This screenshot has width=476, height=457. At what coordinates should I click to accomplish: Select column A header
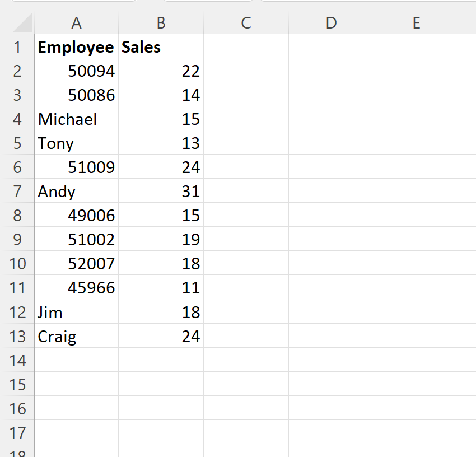point(76,23)
